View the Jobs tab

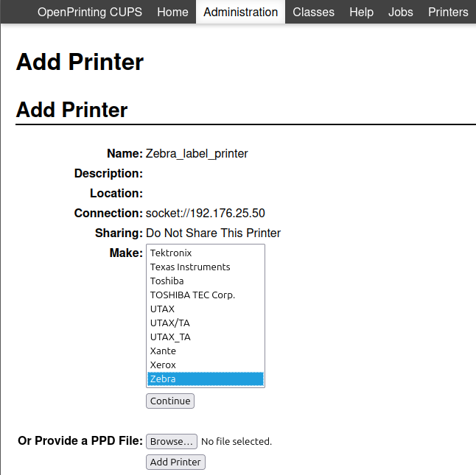[x=401, y=12]
